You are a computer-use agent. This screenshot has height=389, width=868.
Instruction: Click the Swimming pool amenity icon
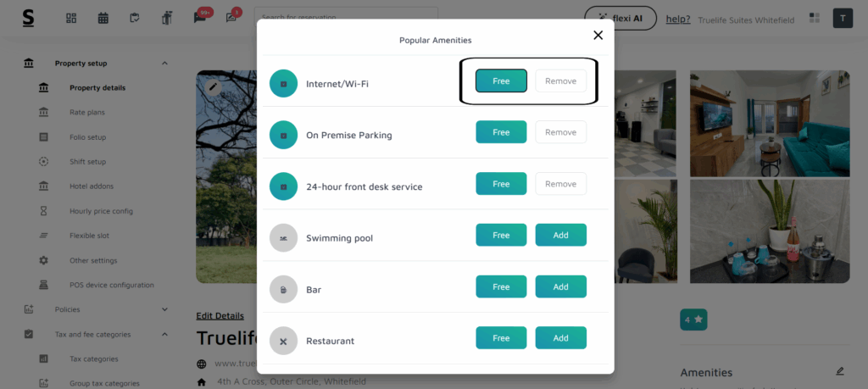coord(283,238)
